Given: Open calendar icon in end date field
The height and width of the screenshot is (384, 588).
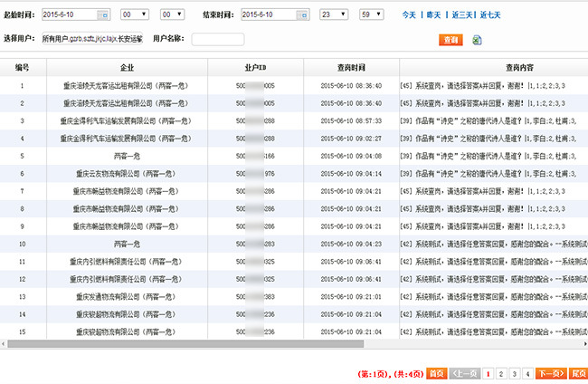Looking at the screenshot, I should tap(302, 15).
